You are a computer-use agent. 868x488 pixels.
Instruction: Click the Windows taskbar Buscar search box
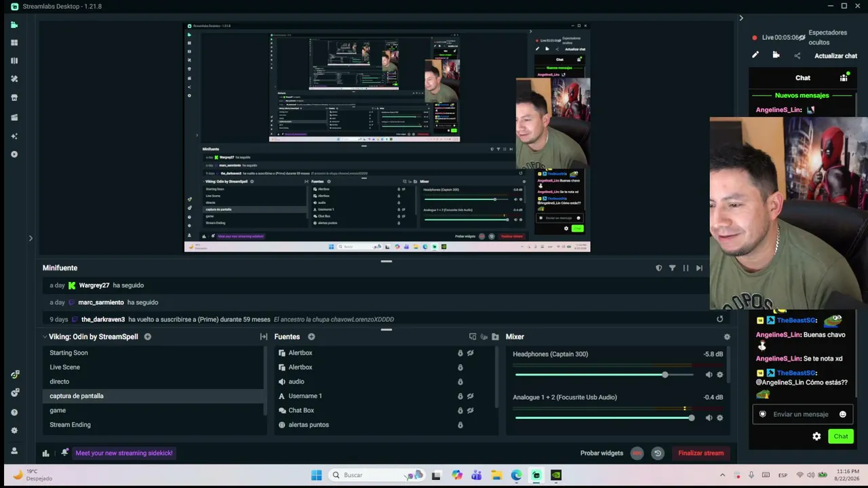click(x=376, y=475)
